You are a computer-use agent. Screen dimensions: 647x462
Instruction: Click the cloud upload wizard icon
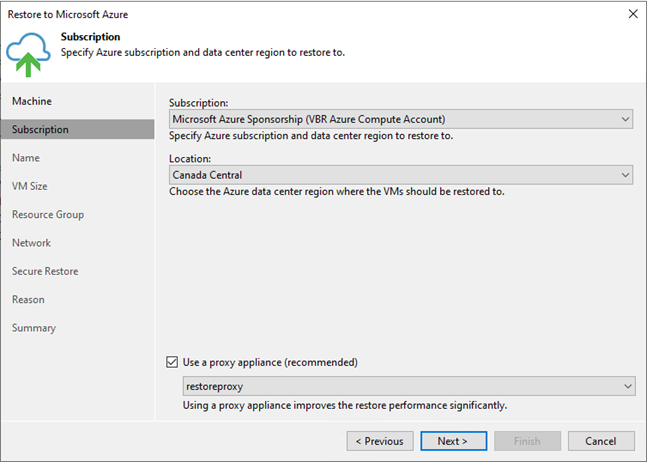[28, 55]
